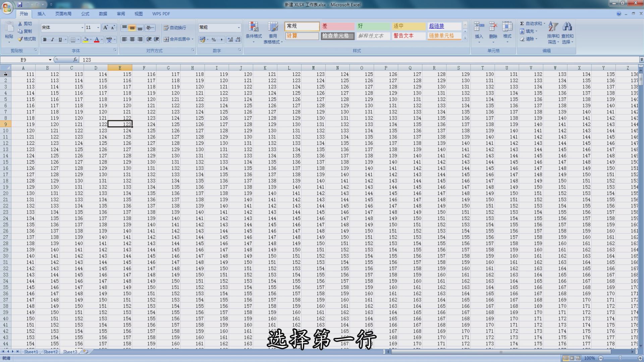
Task: Click the decrease indent icon
Action: [x=149, y=39]
